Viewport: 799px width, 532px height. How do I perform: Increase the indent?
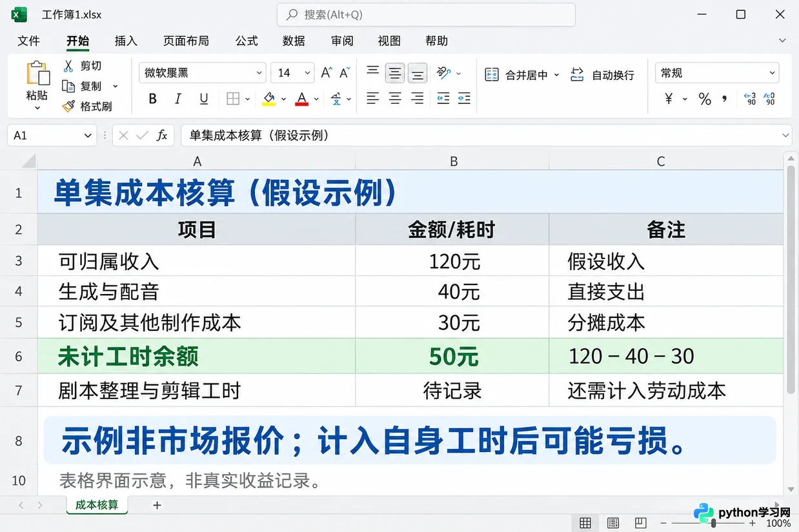464,99
